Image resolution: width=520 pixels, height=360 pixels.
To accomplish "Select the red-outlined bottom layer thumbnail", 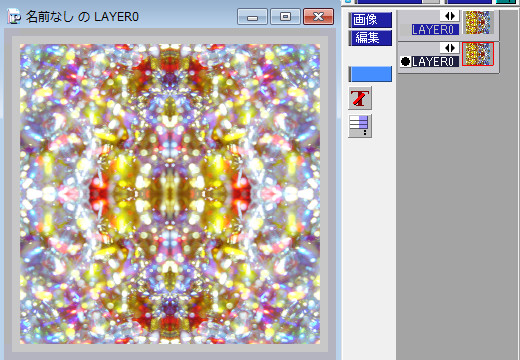I will [478, 54].
